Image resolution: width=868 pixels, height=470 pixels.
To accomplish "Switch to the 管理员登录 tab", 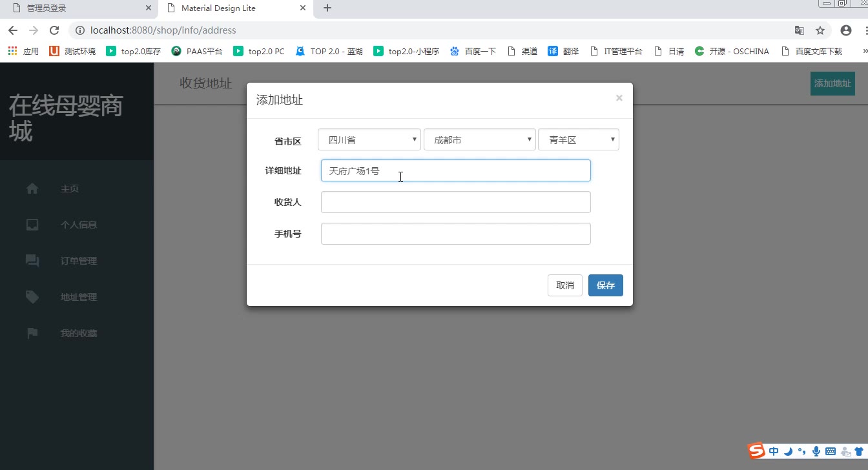I will pyautogui.click(x=77, y=8).
